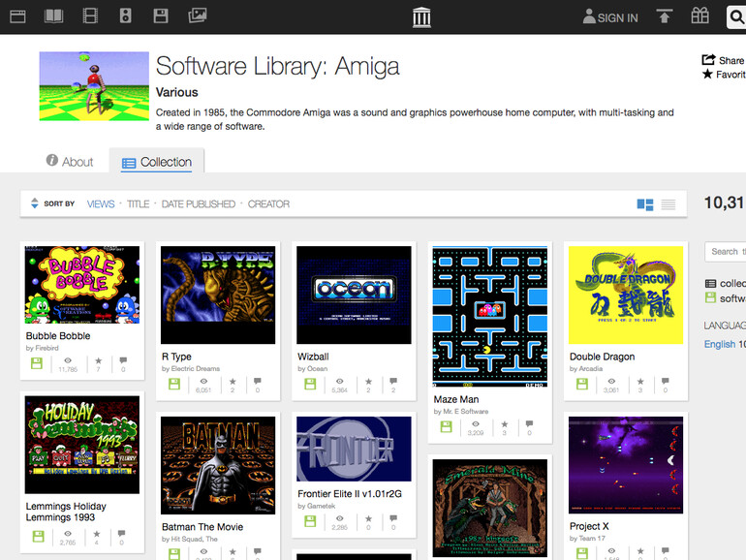The height and width of the screenshot is (560, 746).
Task: Click the Donate gift icon
Action: [699, 16]
